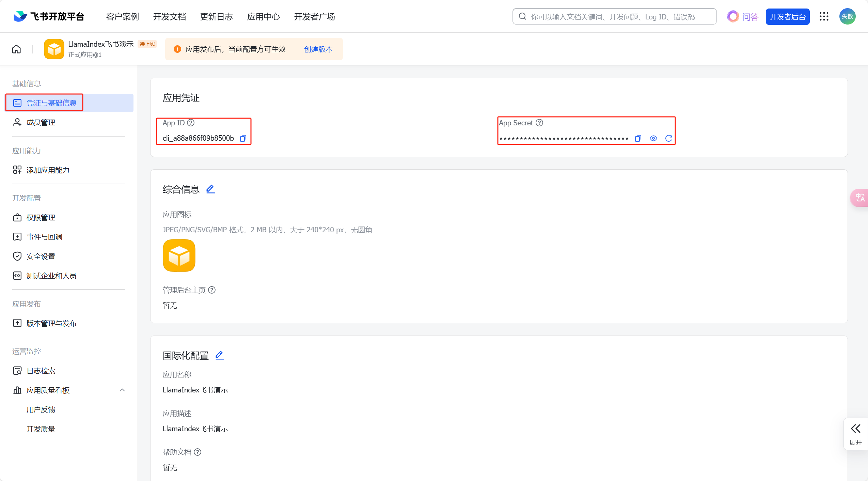Open 事件与回调 settings page
This screenshot has width=868, height=481.
(44, 237)
